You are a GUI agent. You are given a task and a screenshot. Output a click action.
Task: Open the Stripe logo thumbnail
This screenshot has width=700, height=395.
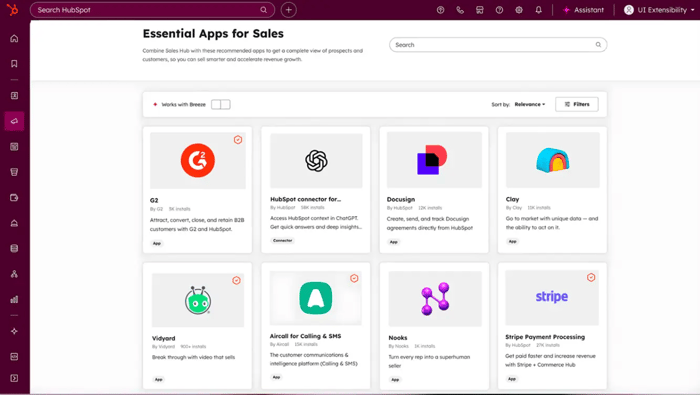552,298
